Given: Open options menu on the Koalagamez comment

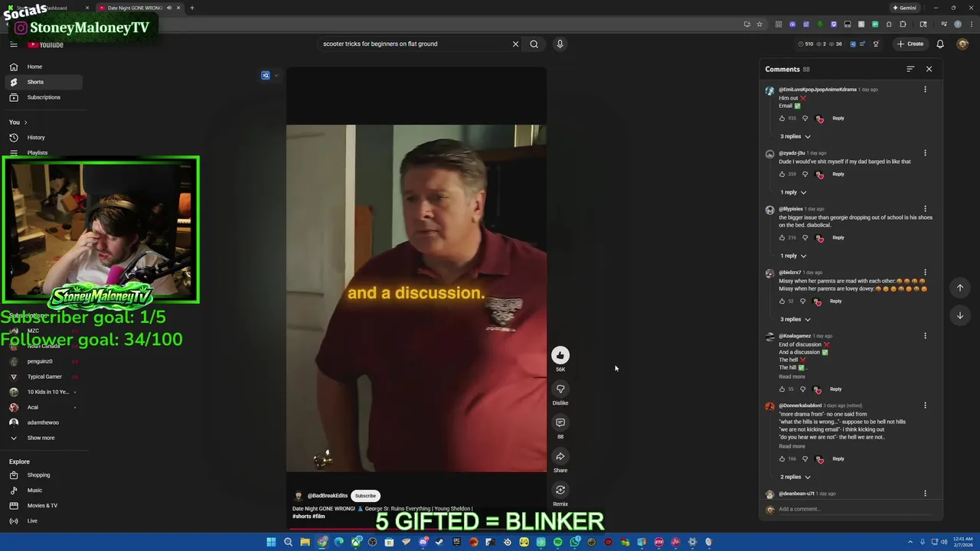Looking at the screenshot, I should tap(925, 336).
